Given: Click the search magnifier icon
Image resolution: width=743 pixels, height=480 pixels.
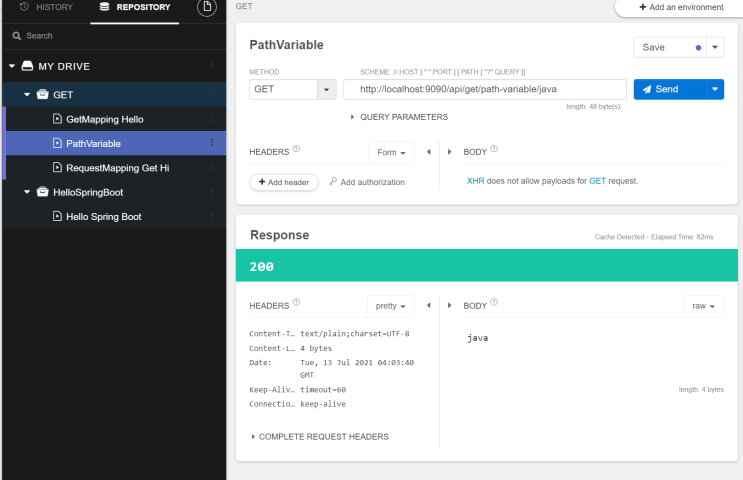Looking at the screenshot, I should (x=17, y=36).
